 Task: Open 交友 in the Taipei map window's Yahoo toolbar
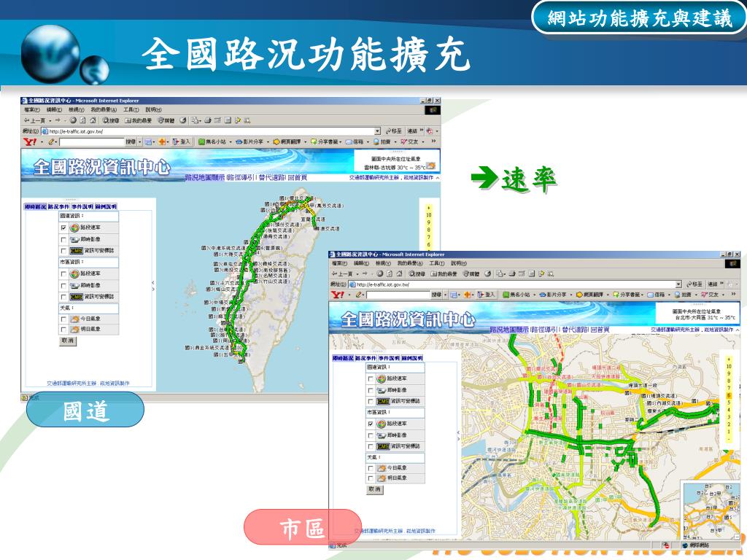709,295
